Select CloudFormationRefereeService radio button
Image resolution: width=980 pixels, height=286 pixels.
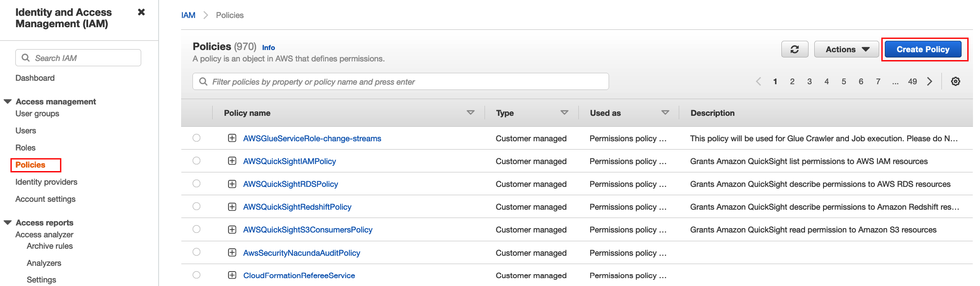pyautogui.click(x=196, y=275)
